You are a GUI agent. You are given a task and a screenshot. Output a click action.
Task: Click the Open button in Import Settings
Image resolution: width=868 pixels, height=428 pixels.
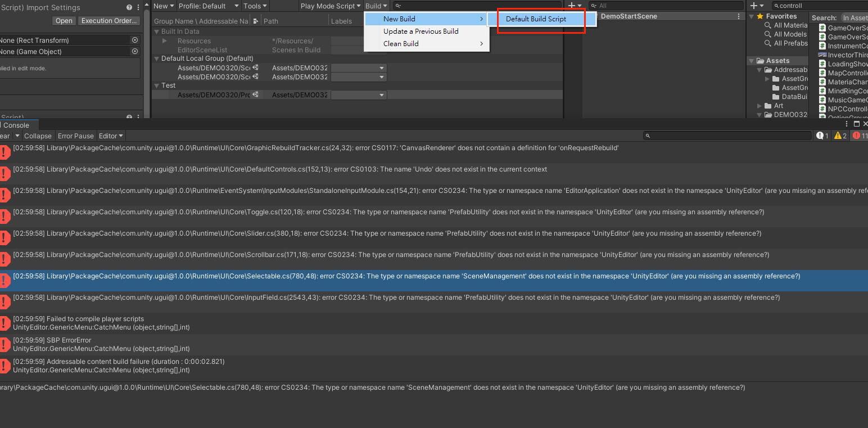point(64,20)
